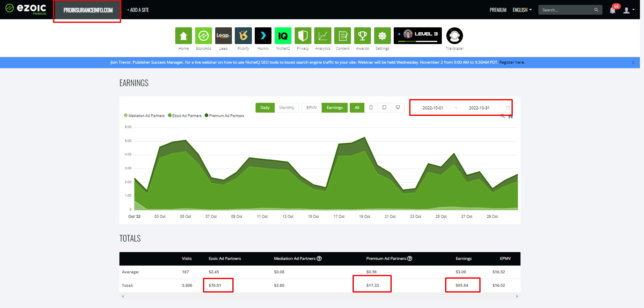Open Premium Ad Partners help icon
Viewport: 644px width, 308px height.
click(410, 258)
